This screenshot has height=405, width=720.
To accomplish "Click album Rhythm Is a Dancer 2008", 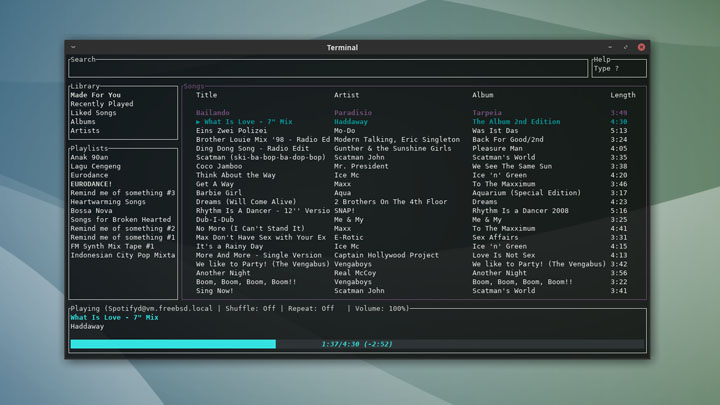I will point(520,211).
